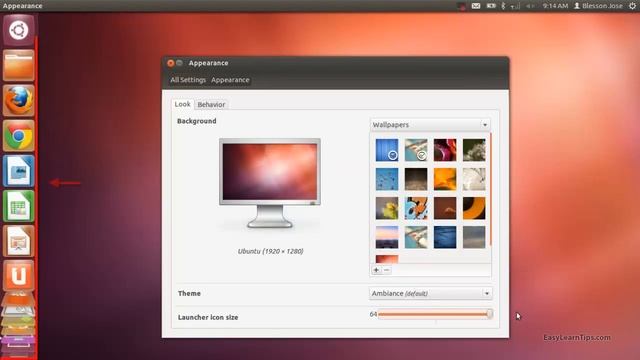
Task: Go back to All Settings
Action: coord(188,80)
